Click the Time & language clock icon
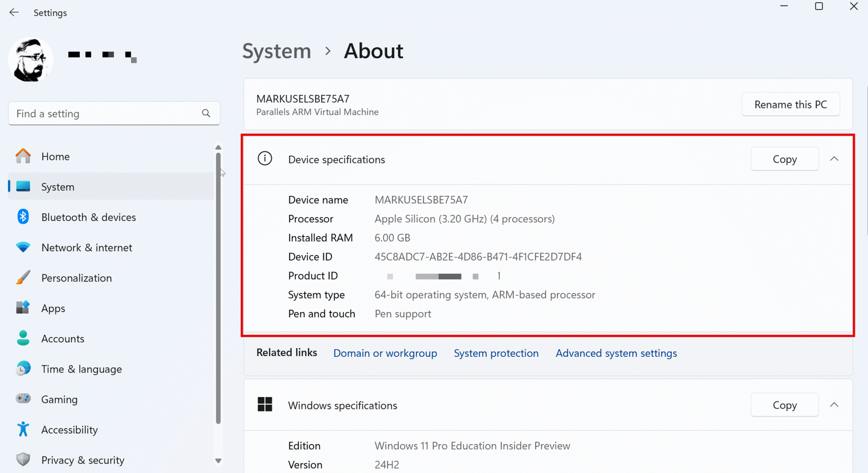Screen dimensions: 868x473 (x=23, y=369)
